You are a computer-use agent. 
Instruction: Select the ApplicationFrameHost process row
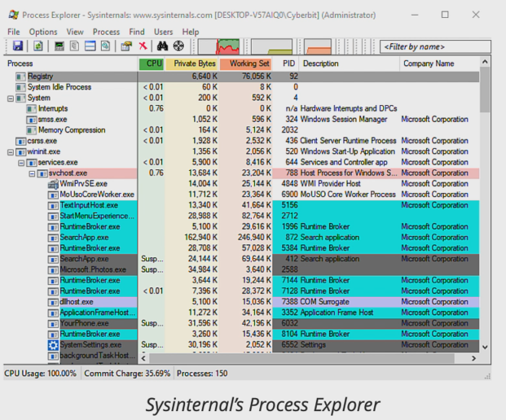[x=241, y=313]
